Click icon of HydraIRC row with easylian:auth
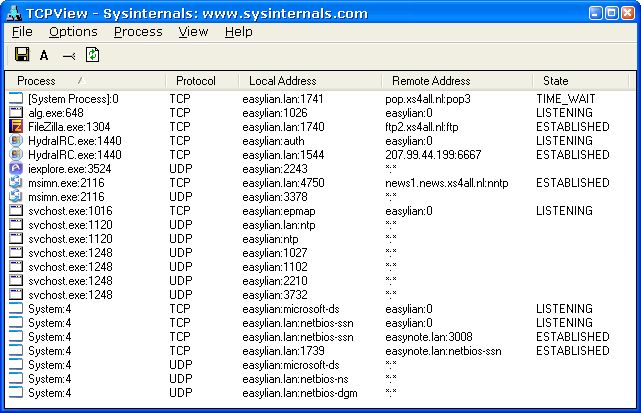Screen dimensions: 641x413 tap(16, 141)
